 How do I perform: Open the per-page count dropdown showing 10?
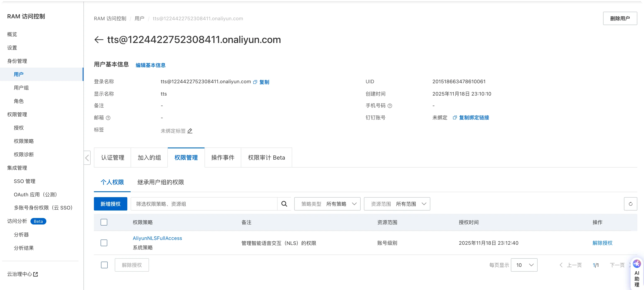(x=524, y=265)
